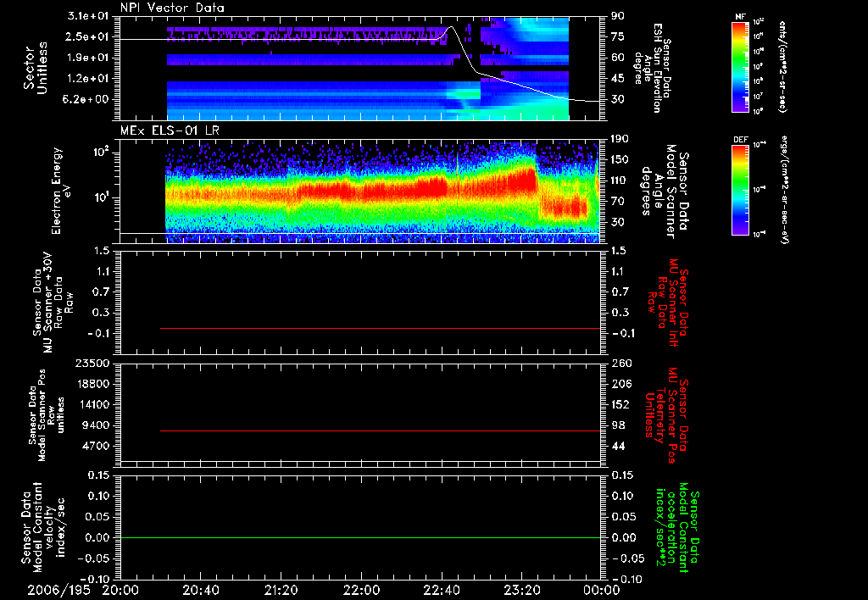
Task: Click the "98" right axis tick
Action: 618,425
